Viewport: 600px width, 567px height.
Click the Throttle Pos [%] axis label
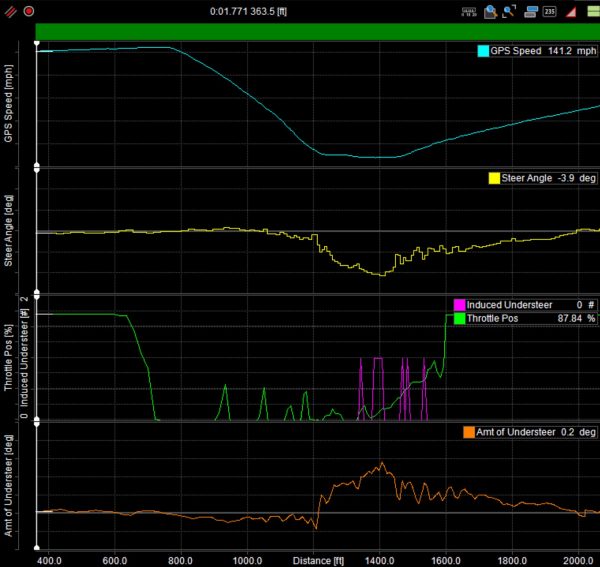pos(8,358)
